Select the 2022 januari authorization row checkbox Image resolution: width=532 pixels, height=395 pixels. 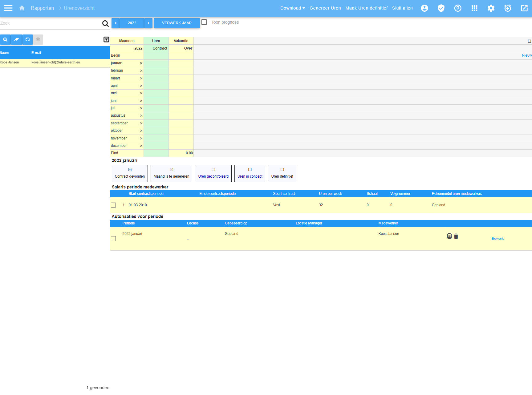point(113,239)
